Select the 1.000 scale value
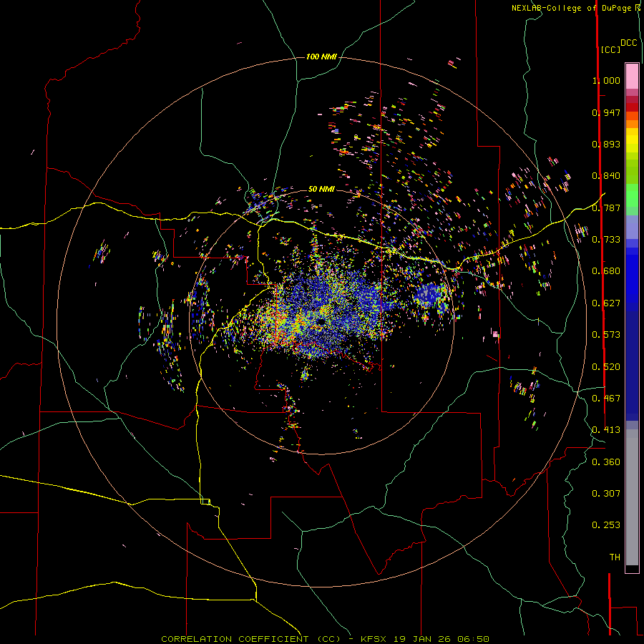644x644 pixels. [606, 80]
